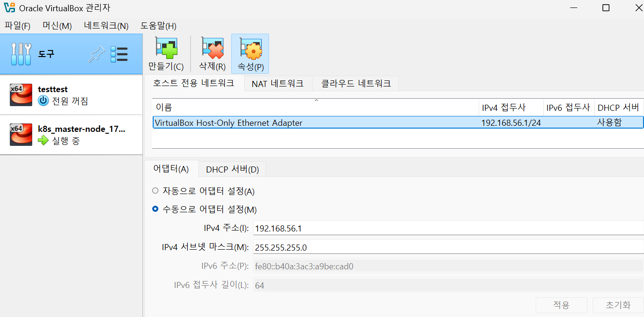This screenshot has height=317, width=644.
Task: Select configure adapter manually radio (수동으로)
Action: pyautogui.click(x=156, y=209)
